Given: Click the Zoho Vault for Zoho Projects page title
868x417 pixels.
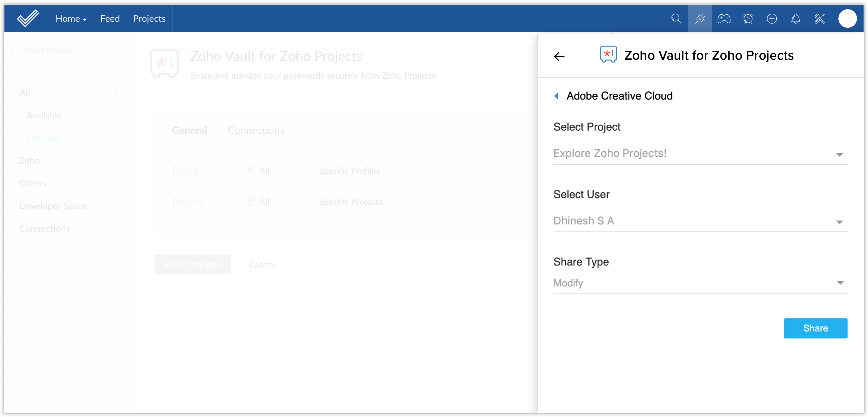Looking at the screenshot, I should [x=276, y=56].
